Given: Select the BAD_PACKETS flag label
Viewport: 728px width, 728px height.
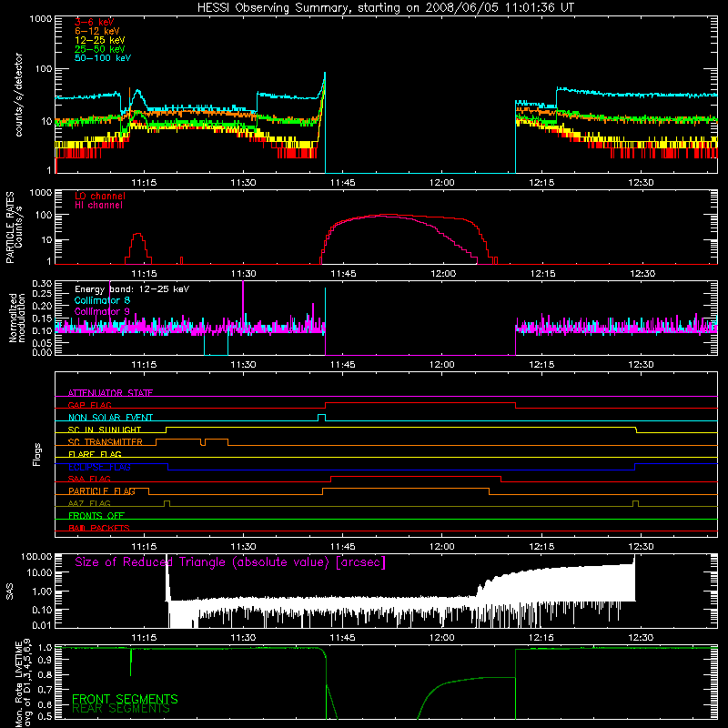Looking at the screenshot, I should point(99,528).
